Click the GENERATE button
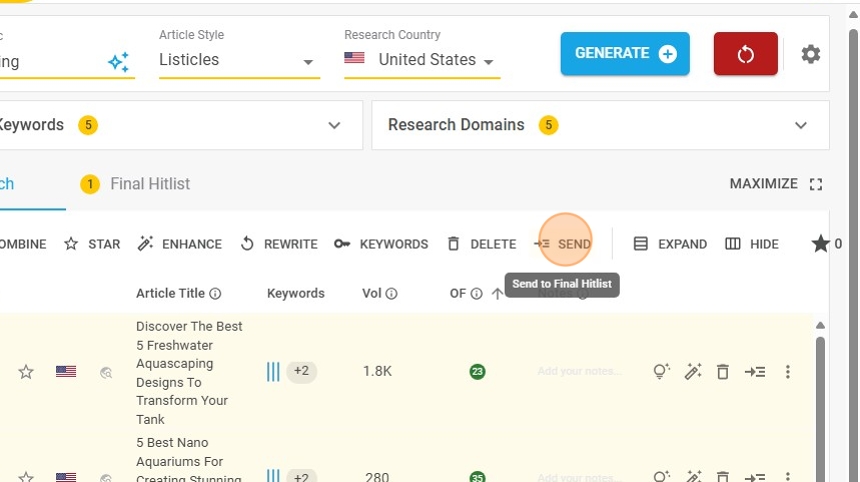This screenshot has height=482, width=860. coord(626,54)
